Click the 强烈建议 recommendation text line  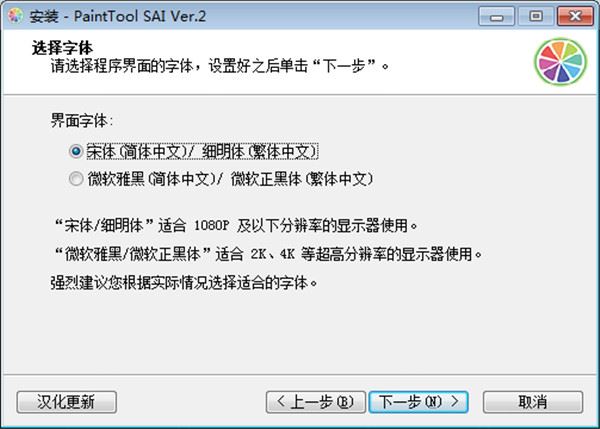tap(184, 283)
